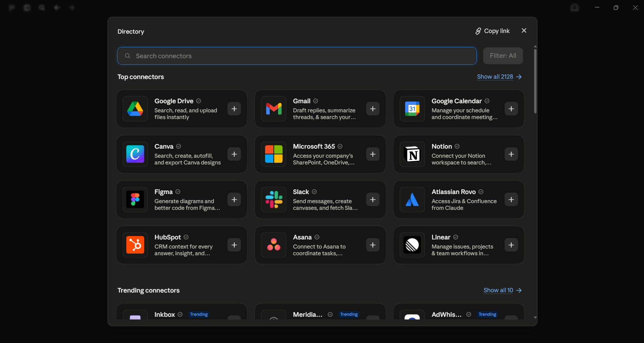Show all 2128 top connectors
644x343 pixels.
coord(499,77)
